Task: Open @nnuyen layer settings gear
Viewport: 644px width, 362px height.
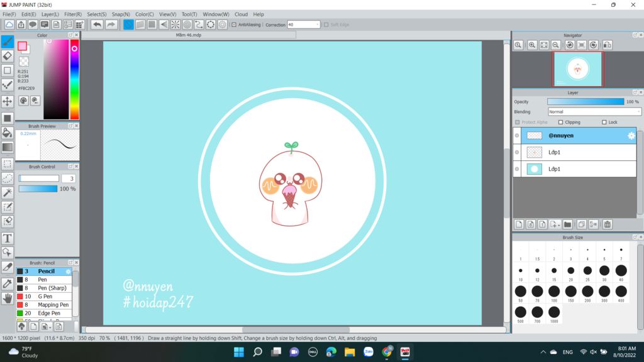Action: pos(631,136)
